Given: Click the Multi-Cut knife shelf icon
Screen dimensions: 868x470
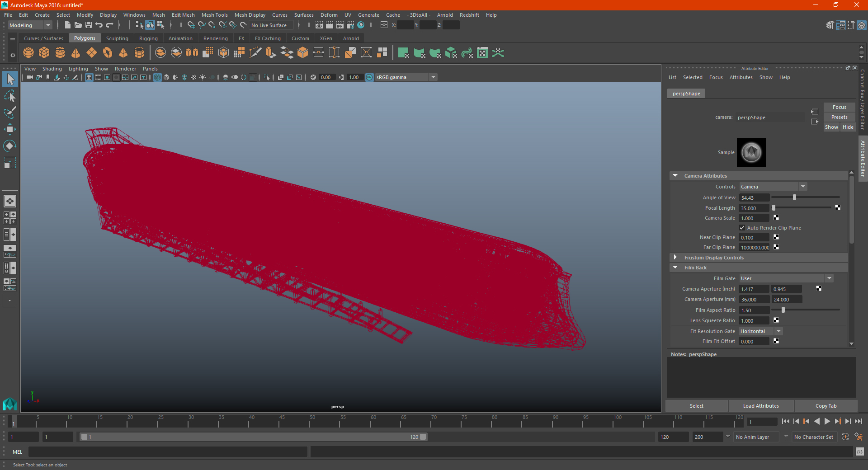Looking at the screenshot, I should [255, 53].
